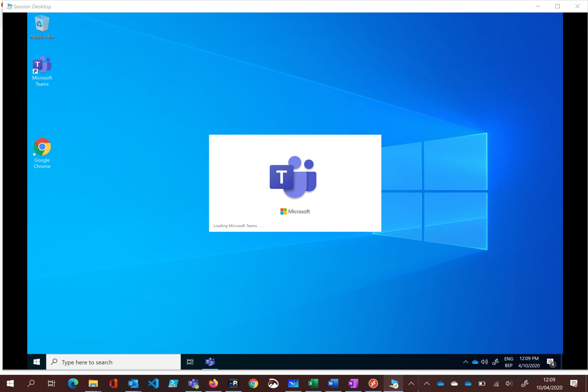Open OneNote from the host taskbar
The height and width of the screenshot is (392, 588).
pos(353,383)
